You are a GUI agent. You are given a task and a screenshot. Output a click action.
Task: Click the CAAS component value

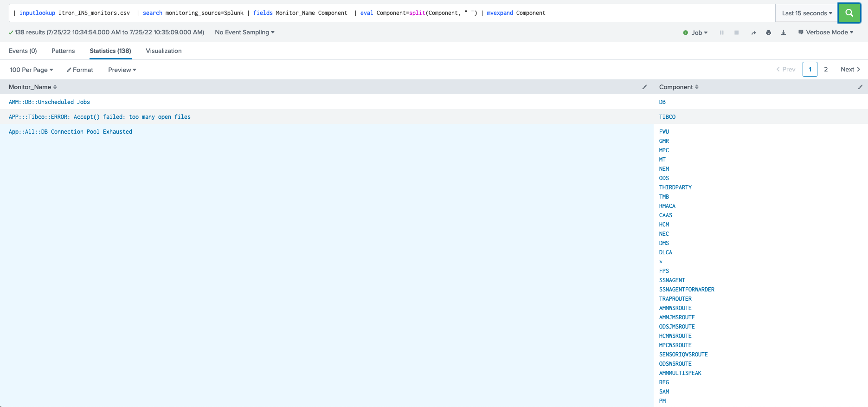pyautogui.click(x=666, y=215)
